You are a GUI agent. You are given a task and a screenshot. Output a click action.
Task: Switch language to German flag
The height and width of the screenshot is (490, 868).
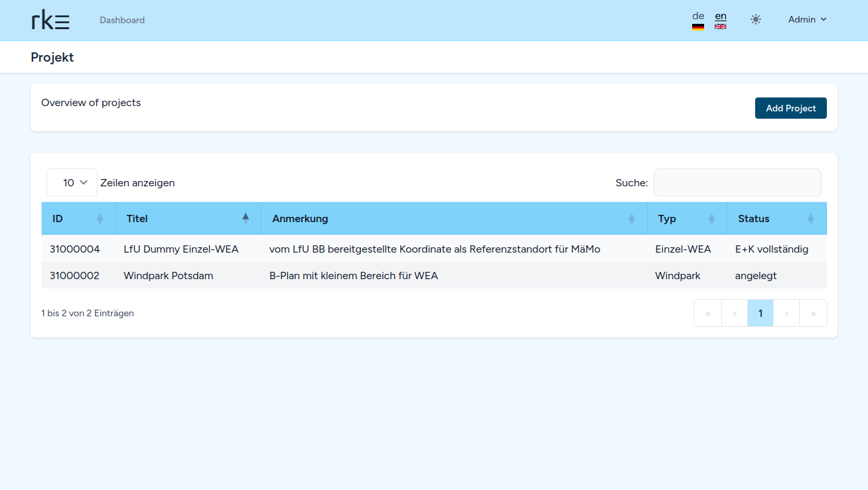(697, 21)
